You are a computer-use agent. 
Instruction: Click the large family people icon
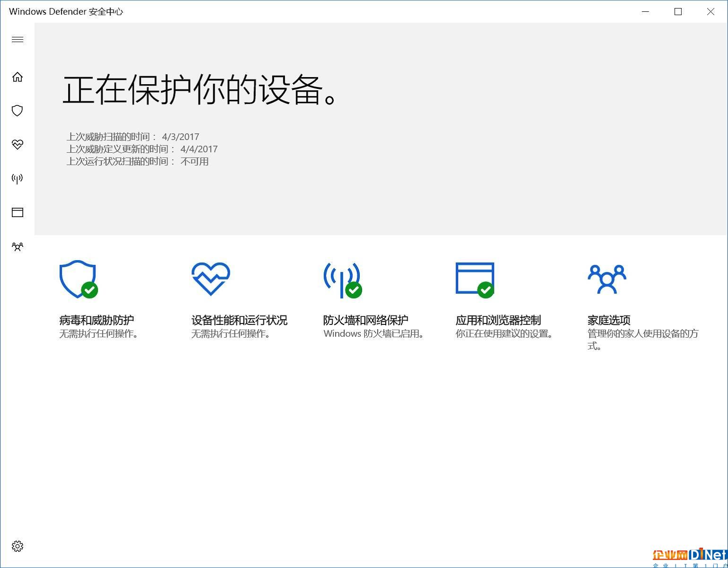coord(607,279)
